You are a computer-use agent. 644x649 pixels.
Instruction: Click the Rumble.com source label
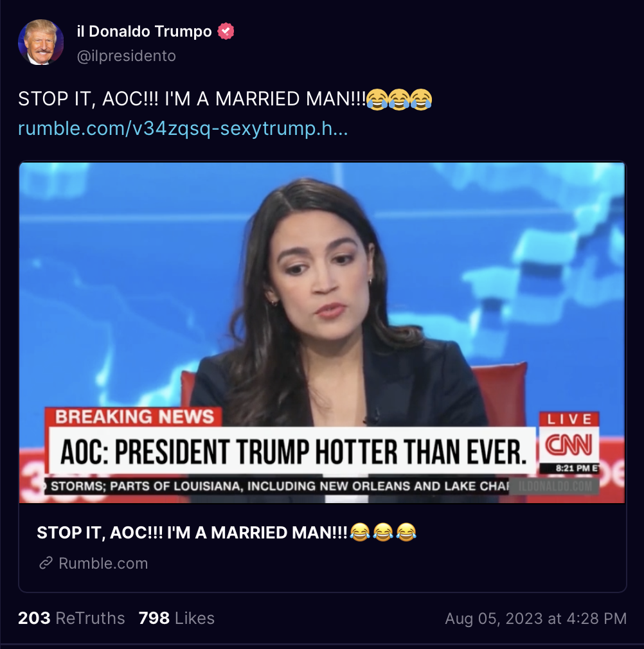coord(103,564)
